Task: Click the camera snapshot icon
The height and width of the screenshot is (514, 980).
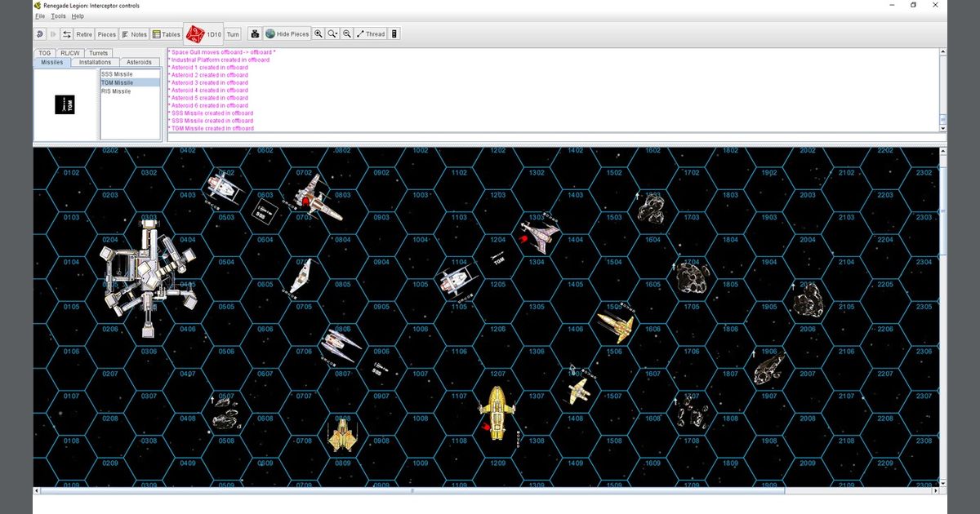Action: pyautogui.click(x=255, y=34)
